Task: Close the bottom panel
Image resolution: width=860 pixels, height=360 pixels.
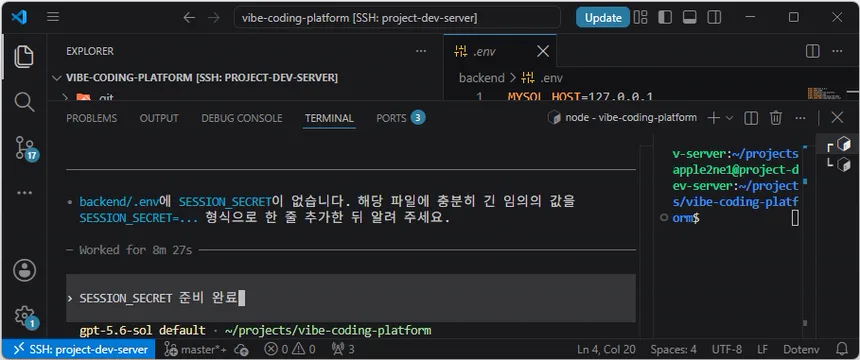Action: pyautogui.click(x=837, y=117)
